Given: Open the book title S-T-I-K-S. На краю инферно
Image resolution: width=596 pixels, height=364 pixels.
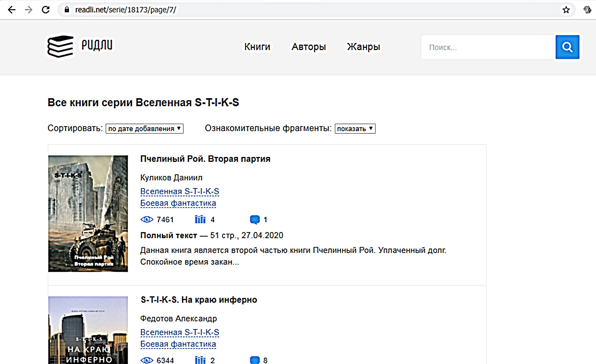Looking at the screenshot, I should [199, 300].
